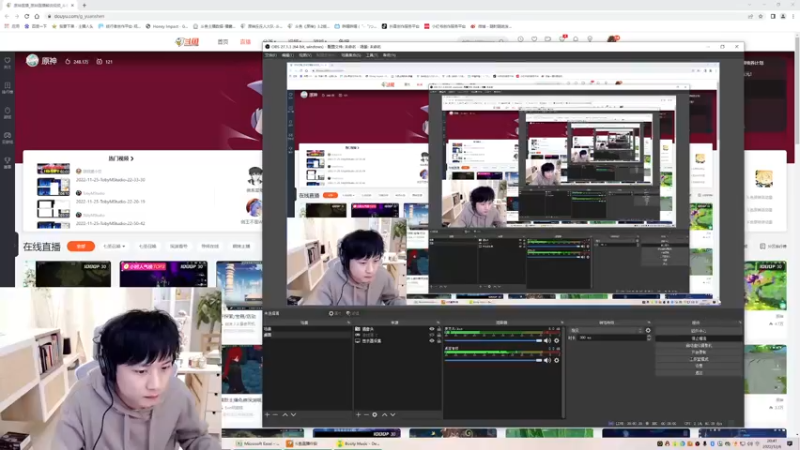Select 首页 tab in Douyu navigation
Image resolution: width=800 pixels, height=450 pixels.
(223, 42)
